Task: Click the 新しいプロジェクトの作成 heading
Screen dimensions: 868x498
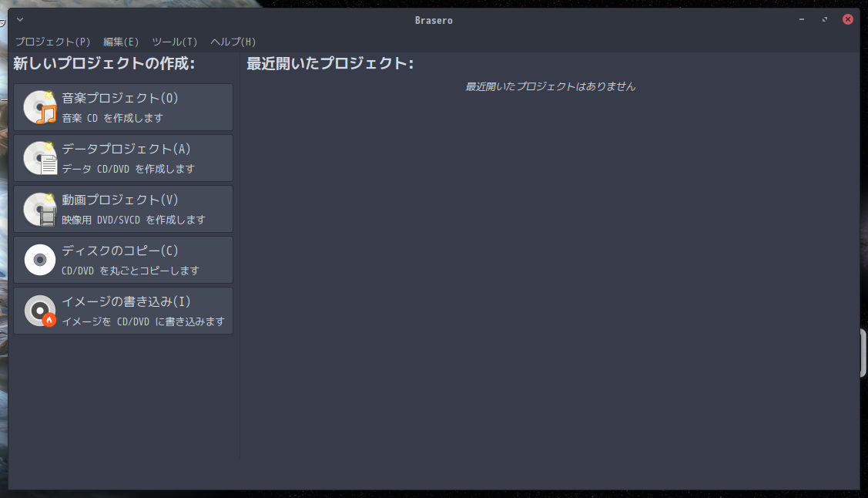Action: click(104, 63)
